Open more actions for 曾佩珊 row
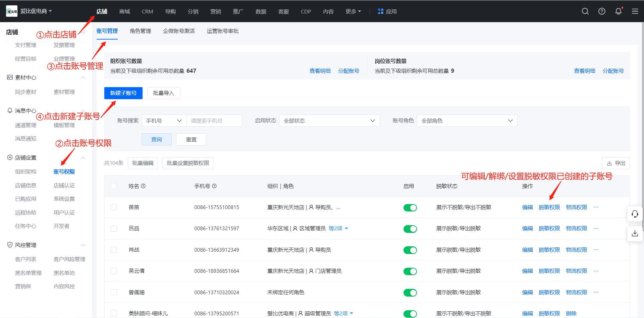The height and width of the screenshot is (318, 644). coord(596,292)
